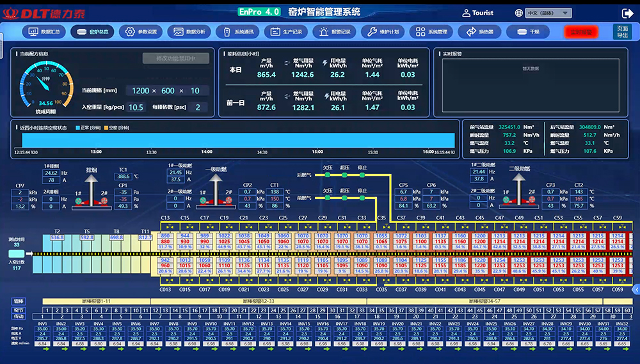Open 数据分析 data analysis chart icon

pyautogui.click(x=179, y=32)
